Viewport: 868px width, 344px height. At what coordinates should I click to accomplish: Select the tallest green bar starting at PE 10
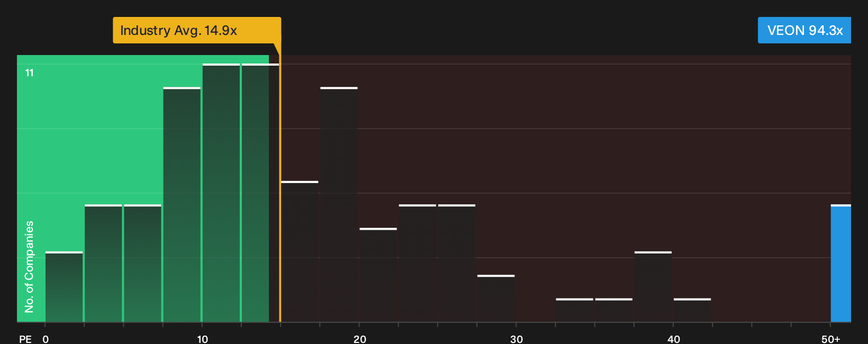click(221, 193)
